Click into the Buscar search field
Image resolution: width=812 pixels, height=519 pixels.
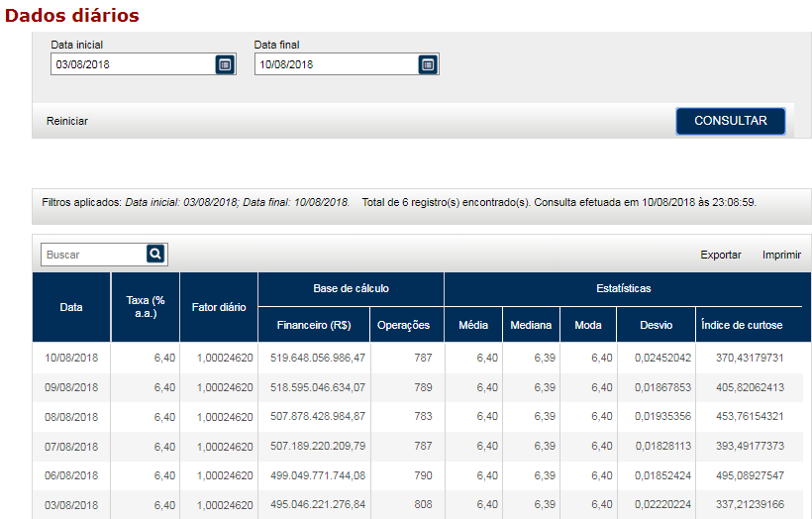[93, 255]
